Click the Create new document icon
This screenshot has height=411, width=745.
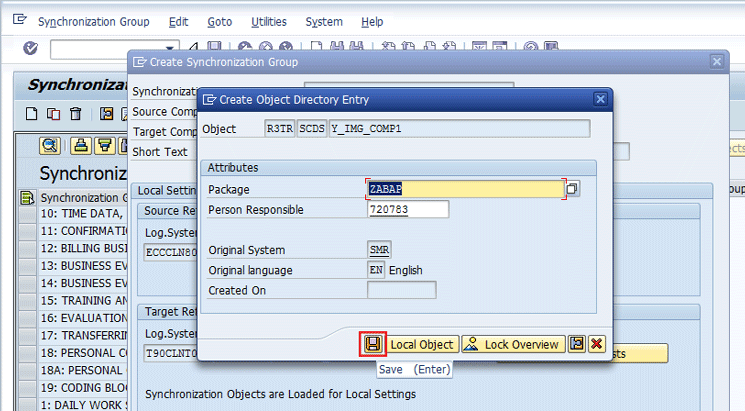click(x=32, y=114)
